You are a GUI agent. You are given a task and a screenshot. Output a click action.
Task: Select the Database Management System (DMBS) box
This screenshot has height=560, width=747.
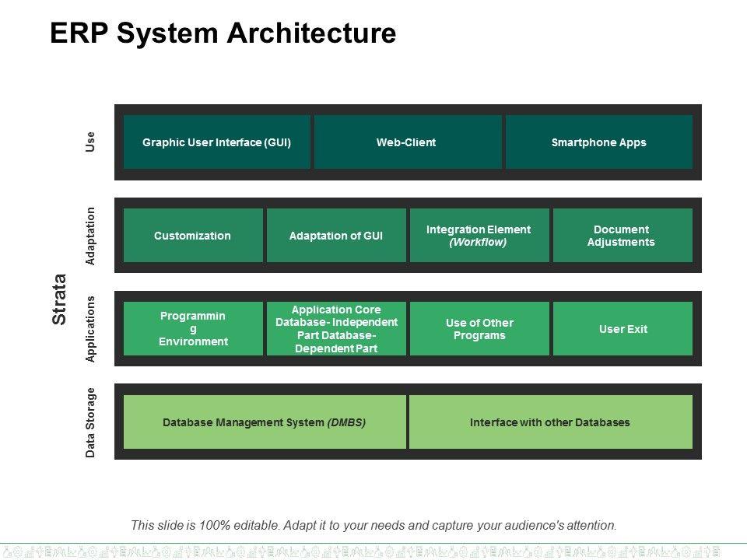[265, 422]
